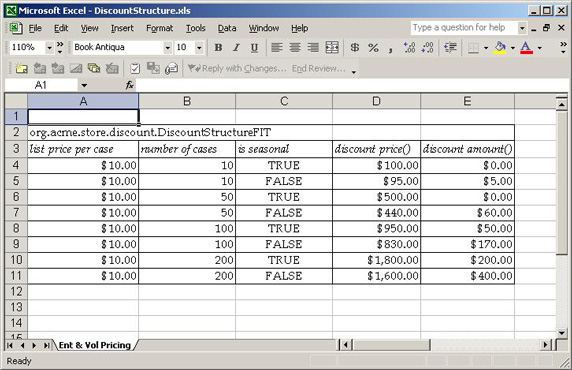This screenshot has width=572, height=370.
Task: Click Update File reviewing icon
Action: coord(153,68)
